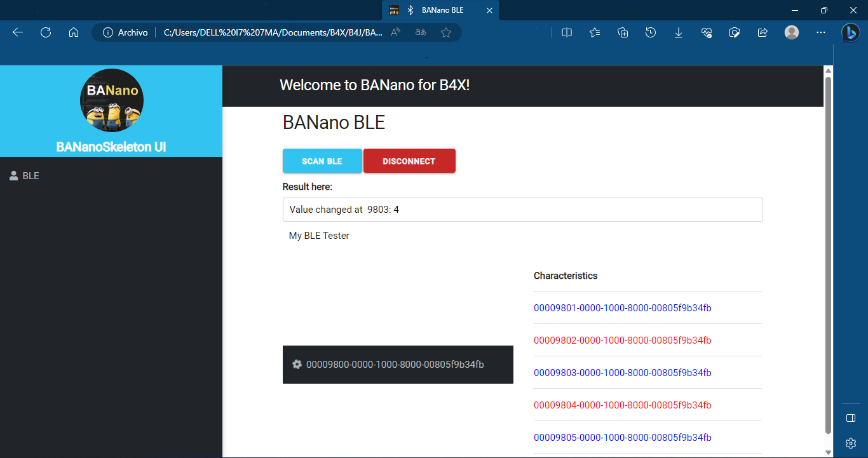The image size is (868, 458).
Task: Click the Bluetooth icon on the browser tab
Action: pyautogui.click(x=410, y=10)
